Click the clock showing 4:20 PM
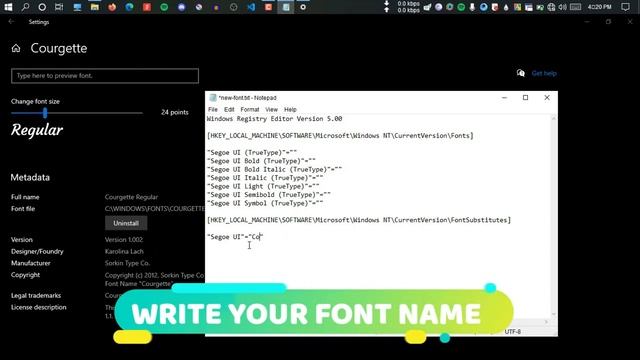 pos(600,7)
